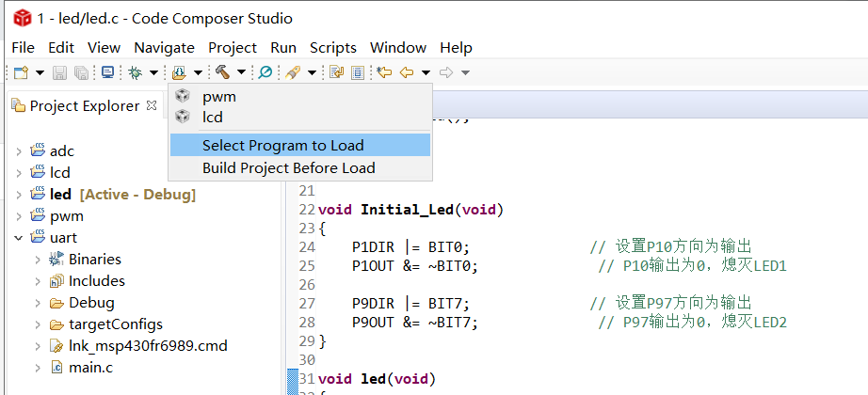Image resolution: width=868 pixels, height=395 pixels.
Task: Click the Last Edit Location icon
Action: pyautogui.click(x=384, y=72)
